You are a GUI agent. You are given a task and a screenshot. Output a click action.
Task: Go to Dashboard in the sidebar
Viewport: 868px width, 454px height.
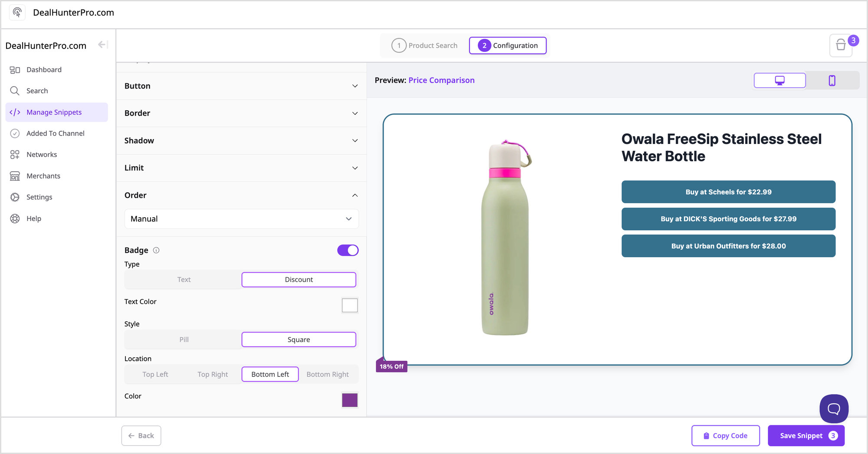pos(56,70)
